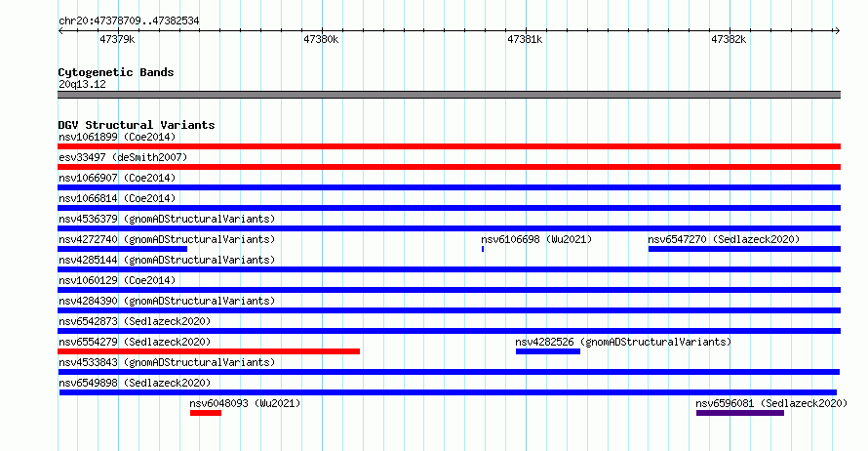
Task: Select the red bar under nsv6554279
Action: [209, 351]
